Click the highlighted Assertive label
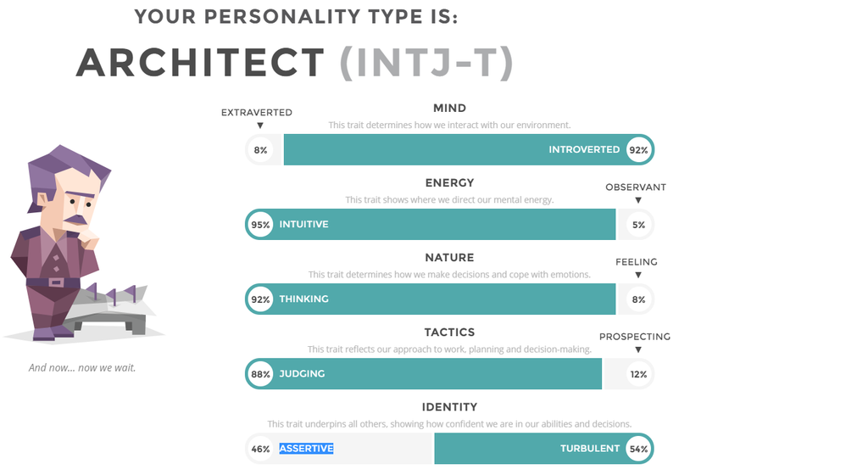The height and width of the screenshot is (475, 868). 306,449
